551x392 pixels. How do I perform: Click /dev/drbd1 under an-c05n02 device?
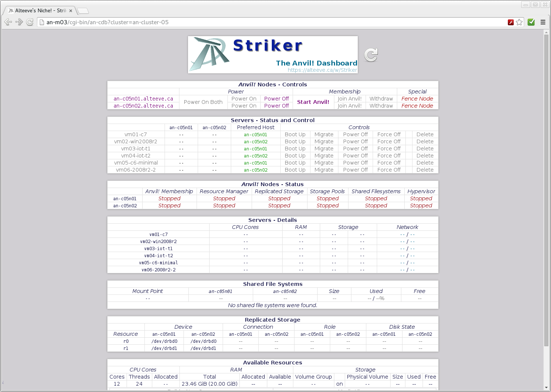pyautogui.click(x=204, y=348)
